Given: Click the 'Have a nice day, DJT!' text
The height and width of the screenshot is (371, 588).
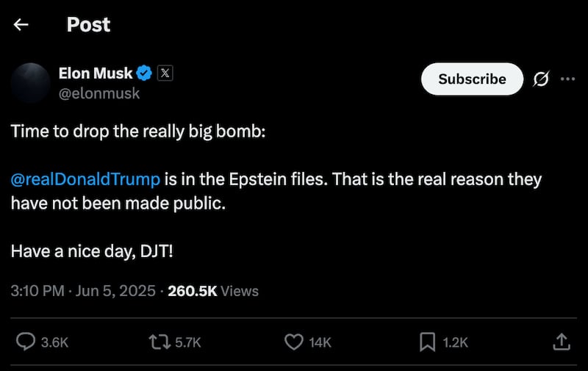Looking at the screenshot, I should coord(92,251).
